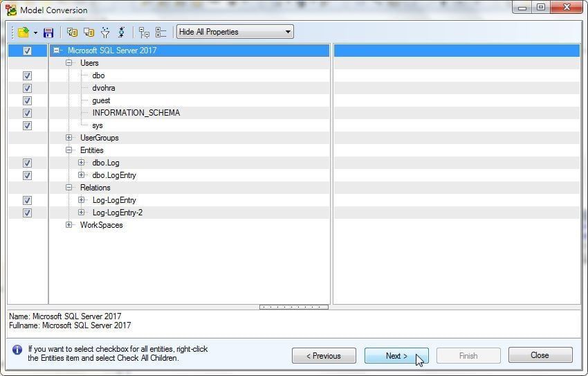This screenshot has width=588, height=376.
Task: Uncheck the Microsoft SQL Server 2017 checkbox
Action: click(x=27, y=51)
